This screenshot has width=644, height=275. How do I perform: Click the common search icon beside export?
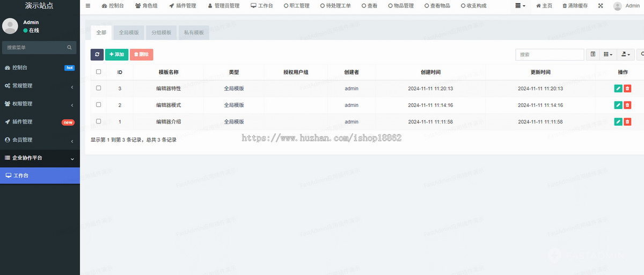pos(641,54)
